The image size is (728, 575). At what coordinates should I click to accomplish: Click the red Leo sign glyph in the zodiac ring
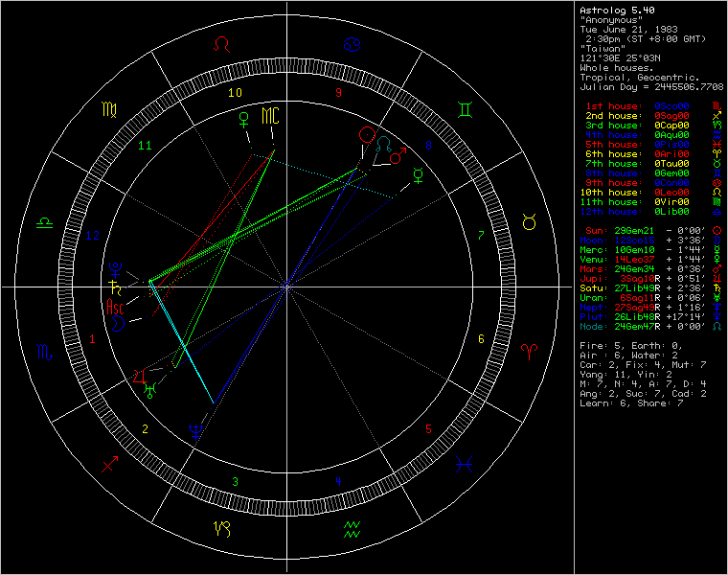(222, 45)
